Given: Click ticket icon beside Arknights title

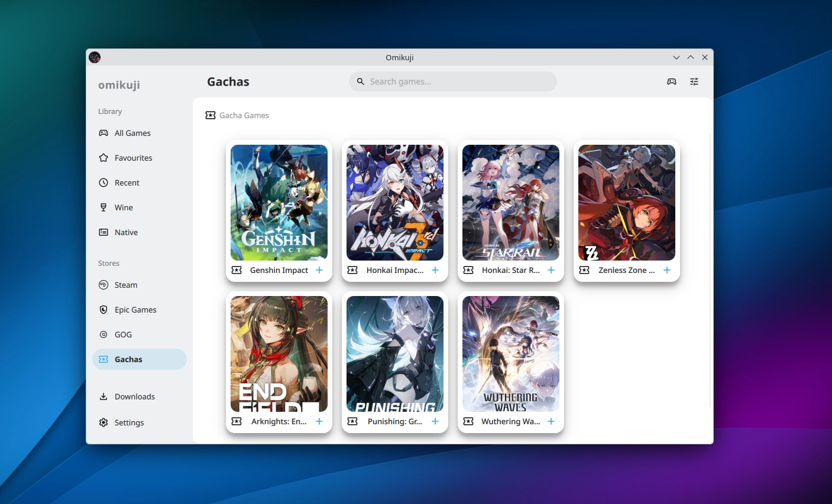Looking at the screenshot, I should coord(237,421).
